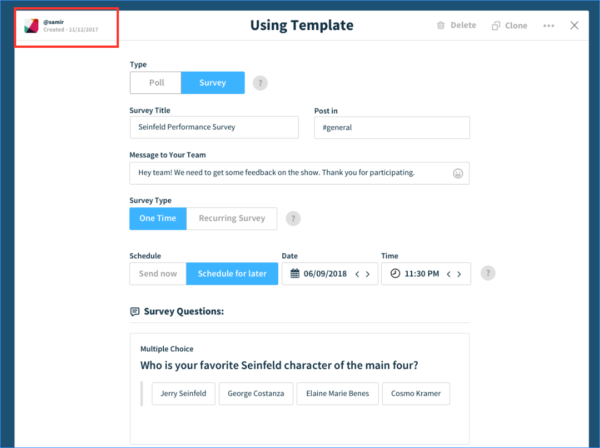Click the Survey Title input field
The image size is (600, 448).
214,127
